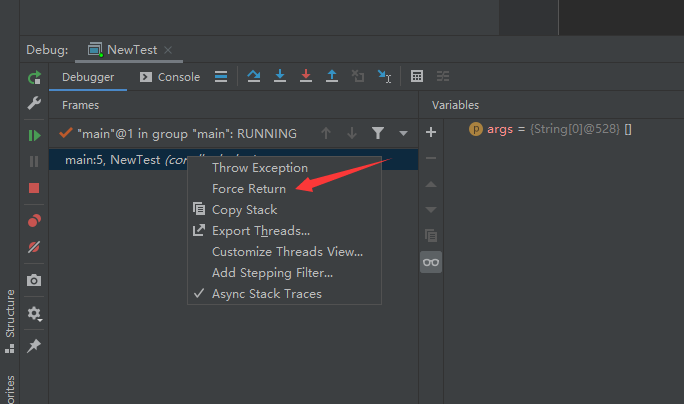Click the Frames panel header
Screen dimensions: 684x404
pos(80,105)
